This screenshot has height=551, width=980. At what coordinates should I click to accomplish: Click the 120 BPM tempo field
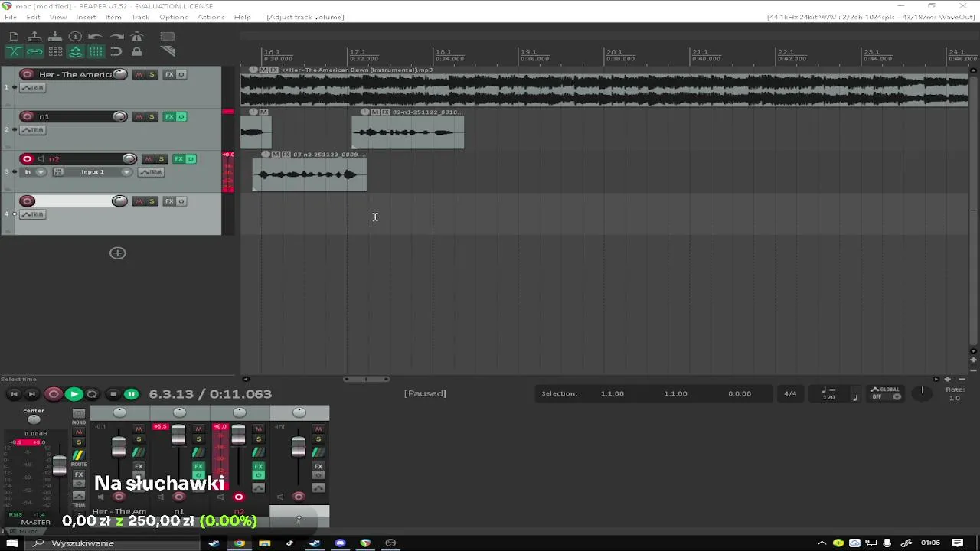[x=828, y=393]
